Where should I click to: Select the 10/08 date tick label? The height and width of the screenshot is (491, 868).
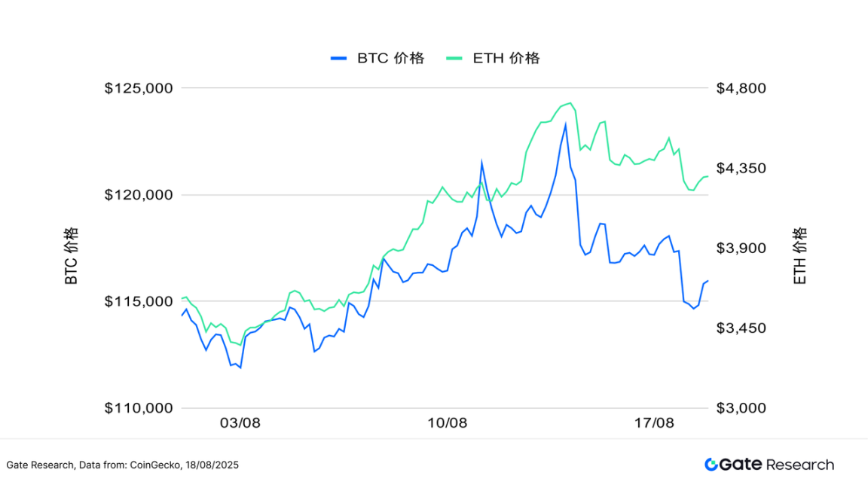448,423
